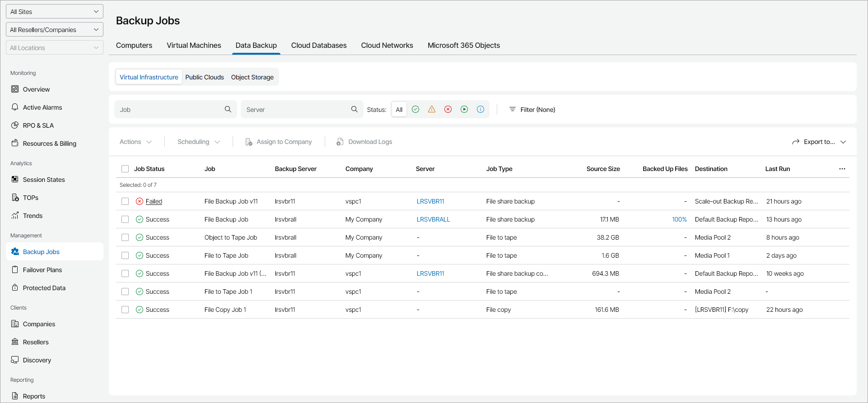Tick the File Copy Job 1 checkbox
Image resolution: width=868 pixels, height=403 pixels.
[125, 310]
